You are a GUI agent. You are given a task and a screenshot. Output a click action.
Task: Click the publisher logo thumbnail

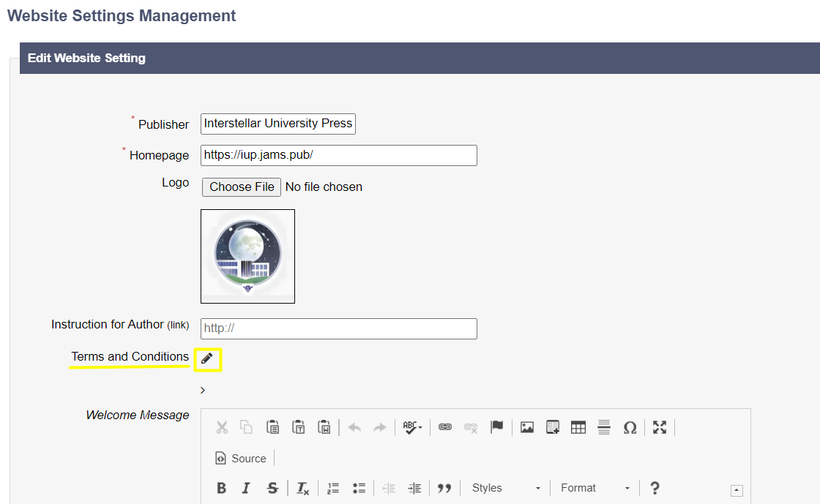(x=247, y=256)
